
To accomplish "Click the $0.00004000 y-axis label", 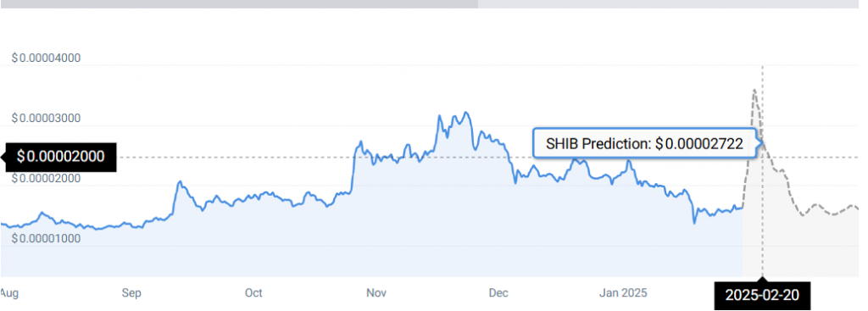I will tap(46, 58).
